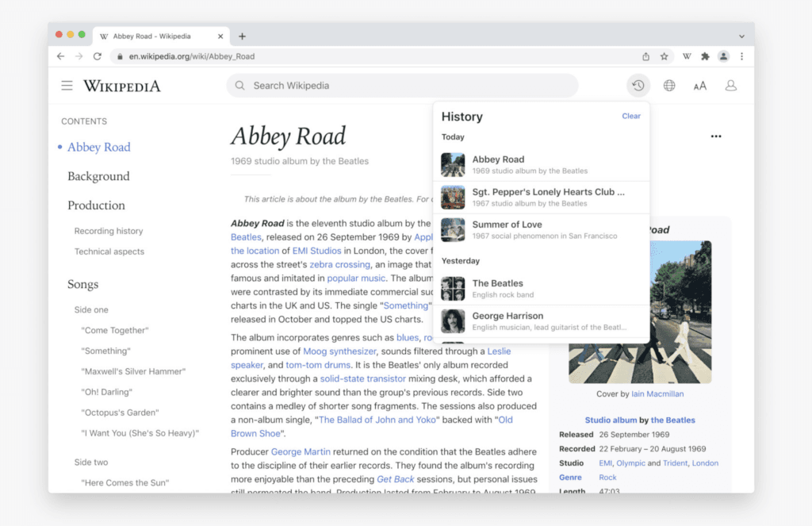Open George Harrison history entry

(541, 321)
